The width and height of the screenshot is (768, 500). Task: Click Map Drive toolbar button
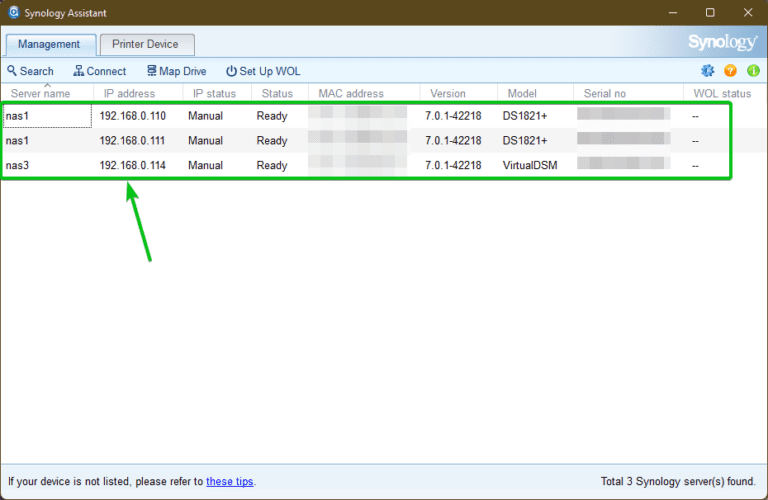tap(177, 71)
